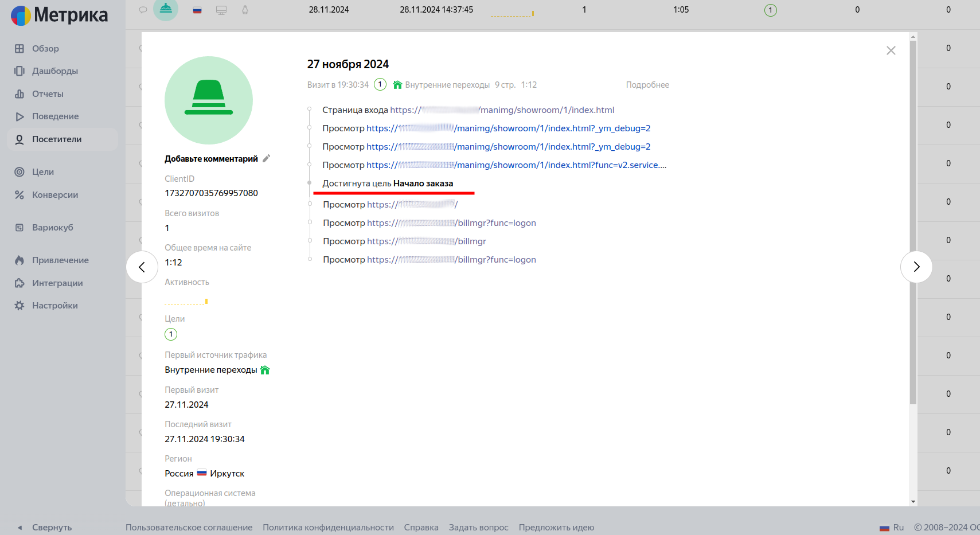Click goals count badge under Цели
Screen dimensions: 980x535
click(171, 334)
